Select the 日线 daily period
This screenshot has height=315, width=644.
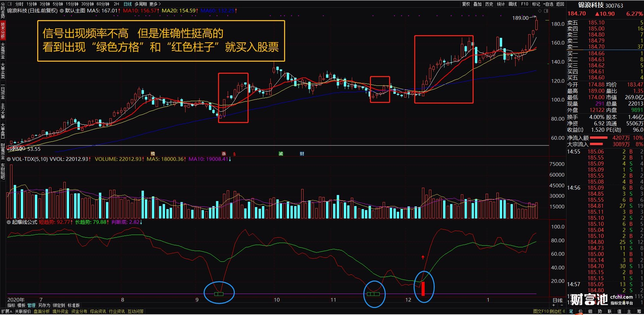[x=128, y=4]
